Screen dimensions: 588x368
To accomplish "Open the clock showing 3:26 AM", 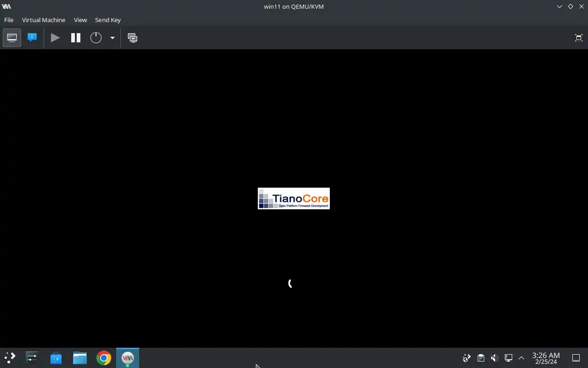I will pos(546,358).
